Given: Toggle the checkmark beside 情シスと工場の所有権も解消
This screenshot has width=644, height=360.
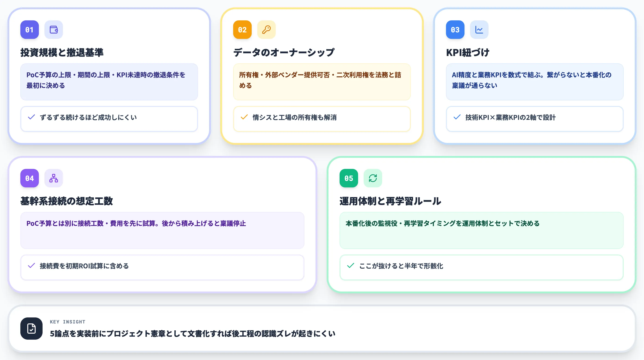Looking at the screenshot, I should pos(244,117).
